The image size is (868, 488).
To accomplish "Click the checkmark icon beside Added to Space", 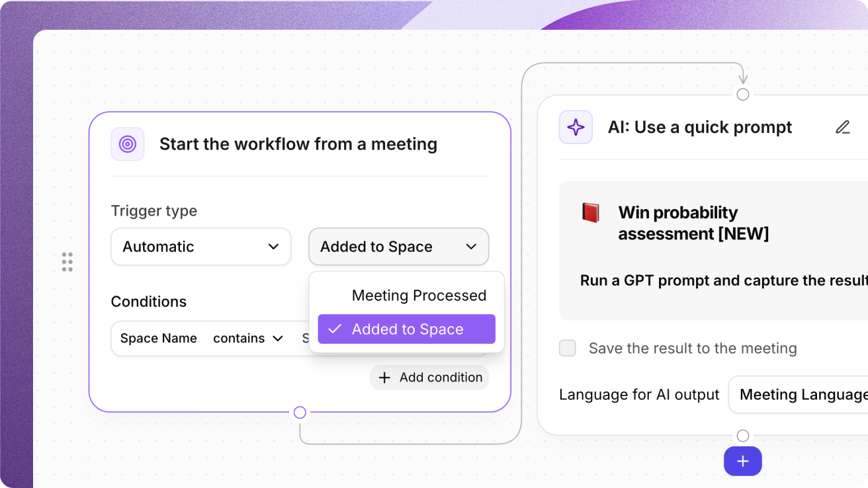I will (x=335, y=329).
